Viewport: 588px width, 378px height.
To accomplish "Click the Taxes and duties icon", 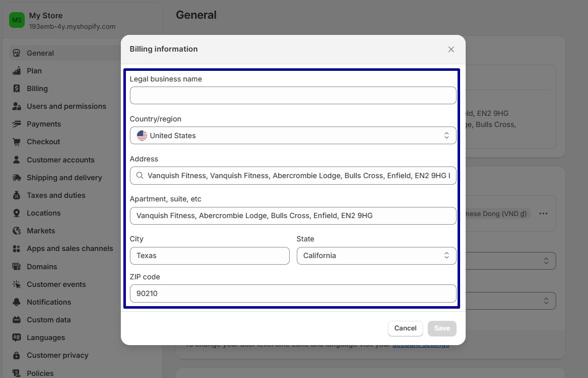I will (x=17, y=195).
